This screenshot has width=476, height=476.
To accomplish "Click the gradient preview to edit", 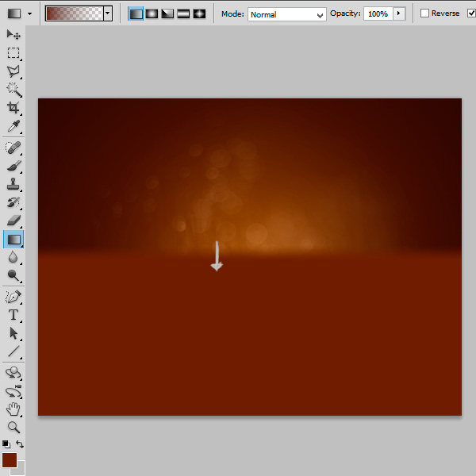I will tap(75, 13).
